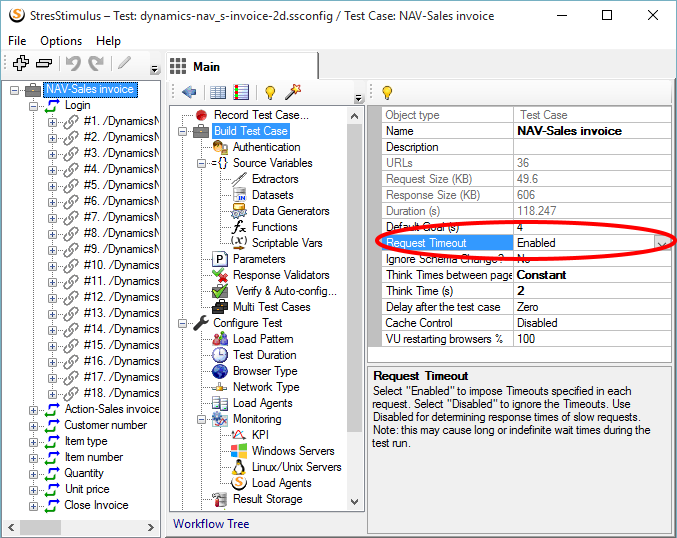Open Result Storage node

(x=268, y=499)
